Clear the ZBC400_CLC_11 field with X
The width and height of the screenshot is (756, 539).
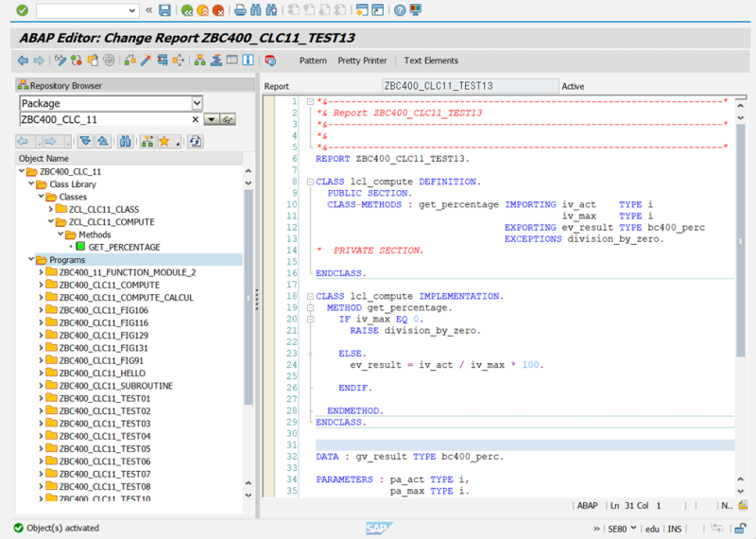coord(196,119)
